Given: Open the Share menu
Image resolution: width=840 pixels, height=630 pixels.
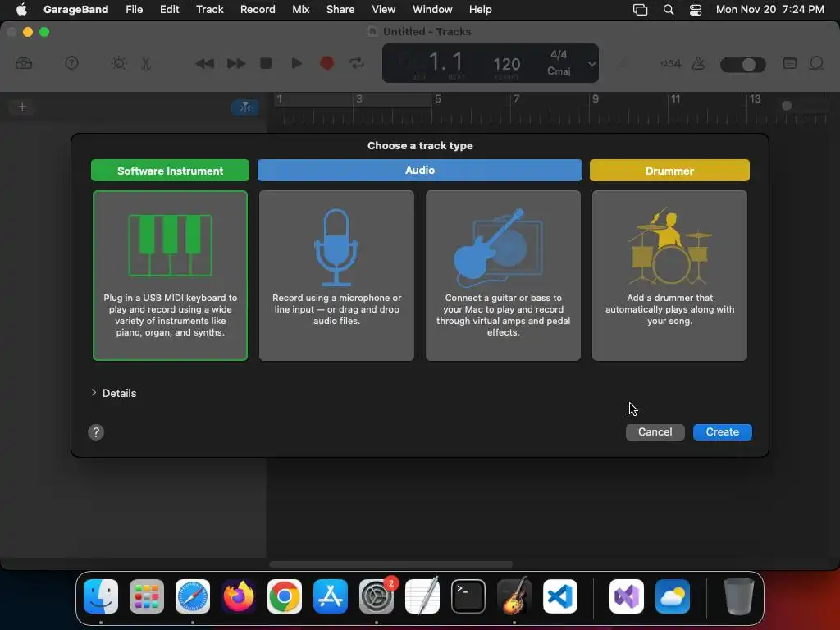Looking at the screenshot, I should (x=340, y=9).
